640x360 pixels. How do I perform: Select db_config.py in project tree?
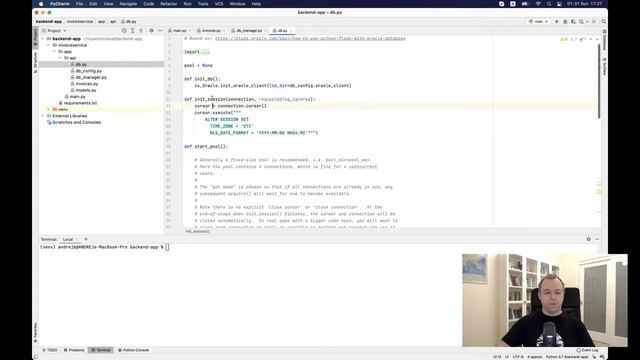coord(89,71)
